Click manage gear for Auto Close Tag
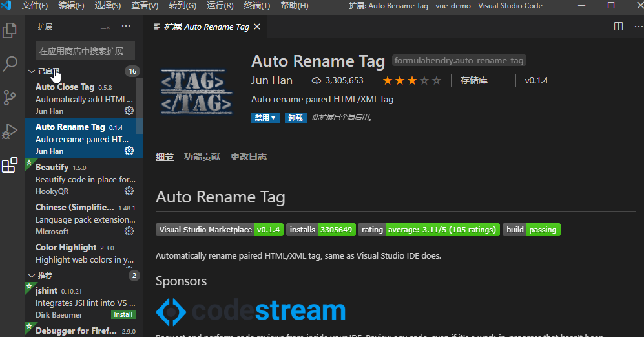The image size is (644, 337). (x=129, y=111)
